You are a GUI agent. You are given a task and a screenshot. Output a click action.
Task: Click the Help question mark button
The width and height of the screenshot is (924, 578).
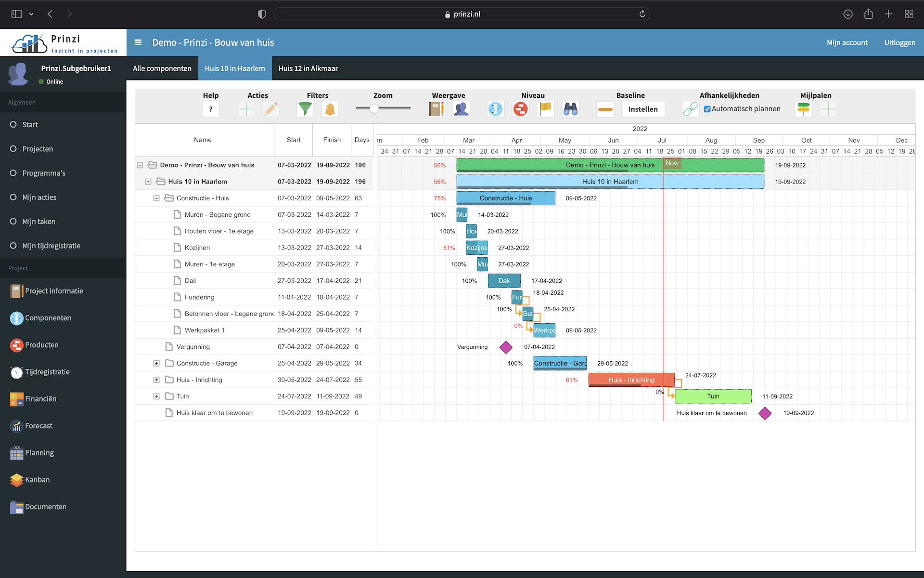(x=211, y=109)
